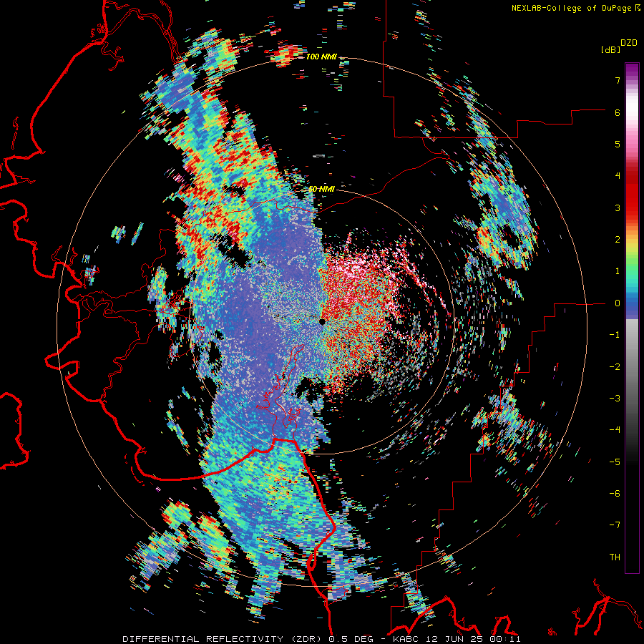Click the -1 value on the scale

click(x=615, y=335)
